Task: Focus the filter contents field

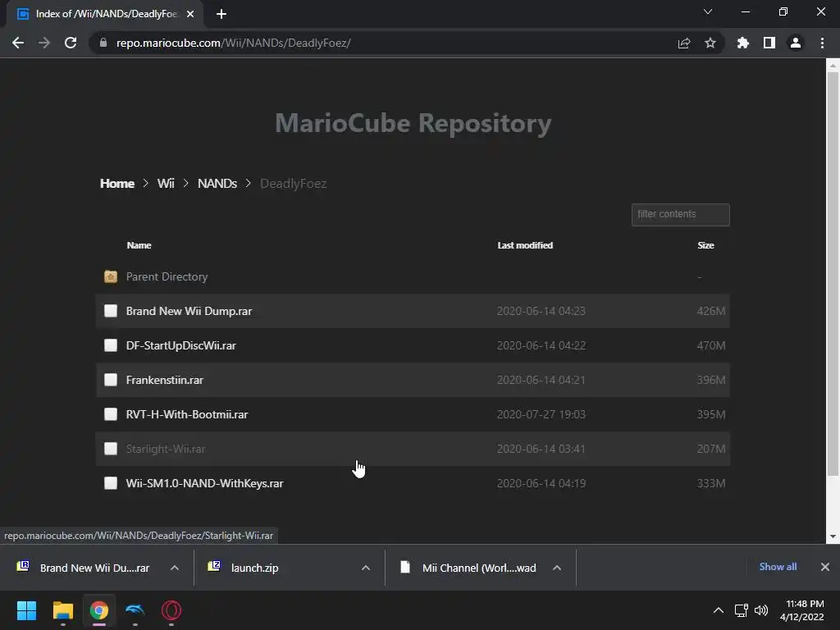Action: (x=680, y=214)
